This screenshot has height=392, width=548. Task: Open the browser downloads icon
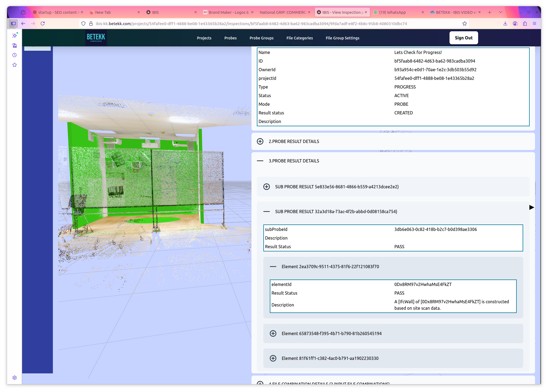pyautogui.click(x=505, y=23)
